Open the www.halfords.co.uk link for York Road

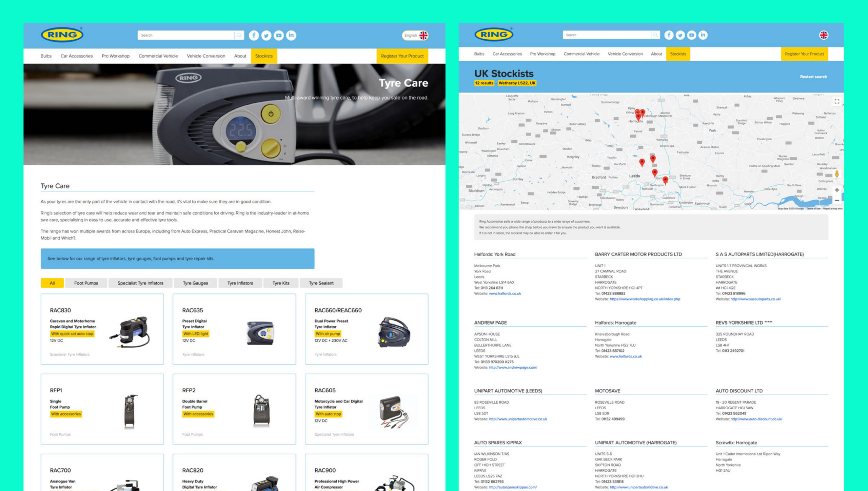[505, 293]
